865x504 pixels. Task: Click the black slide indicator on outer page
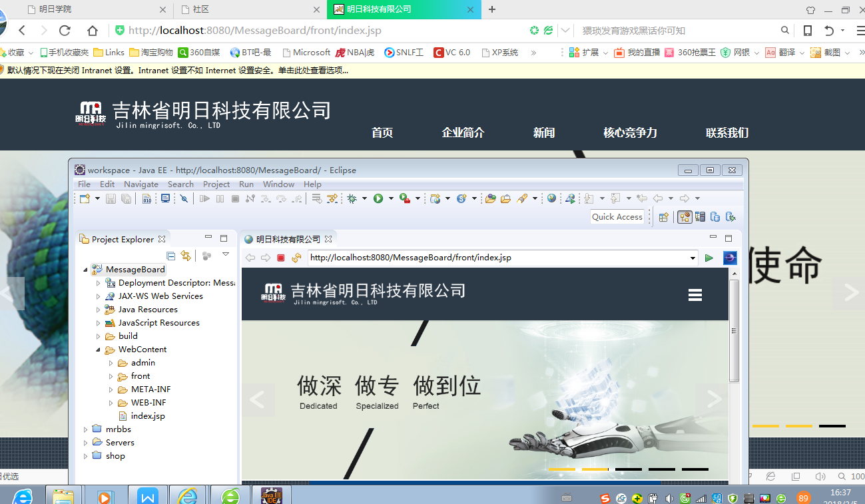832,426
